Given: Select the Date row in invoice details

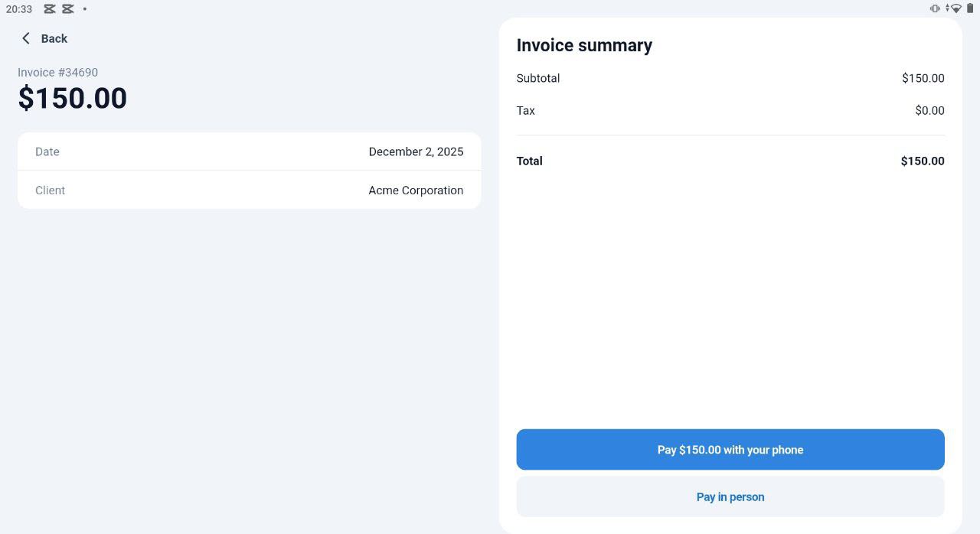Looking at the screenshot, I should point(249,151).
